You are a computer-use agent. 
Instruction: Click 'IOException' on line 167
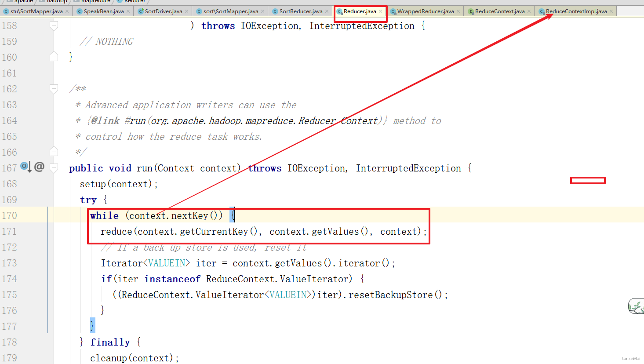coord(317,168)
